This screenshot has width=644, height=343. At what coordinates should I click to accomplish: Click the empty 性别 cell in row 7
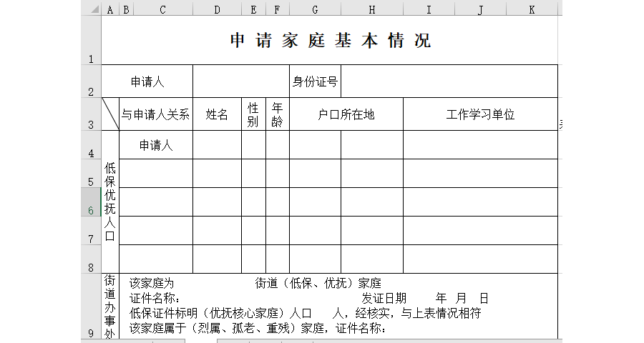253,231
